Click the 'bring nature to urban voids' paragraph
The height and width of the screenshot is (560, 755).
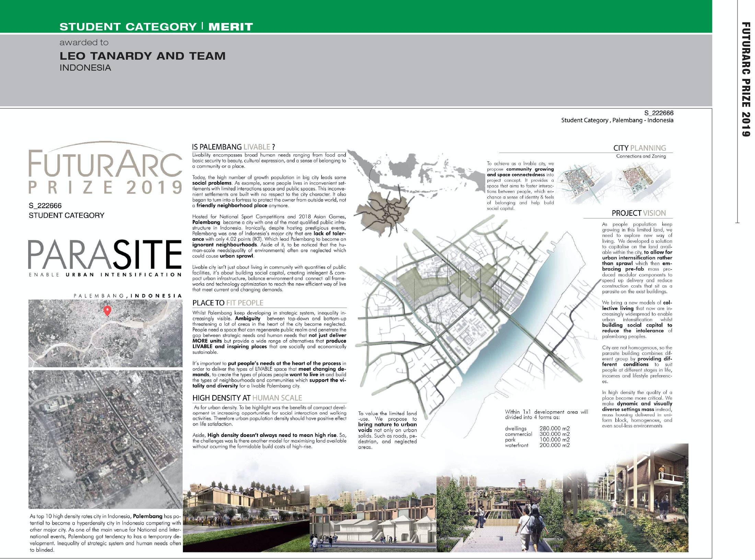(x=387, y=430)
